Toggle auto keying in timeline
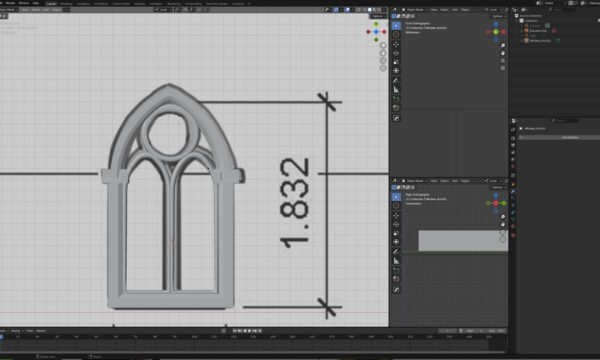This screenshot has width=600, height=360. [223, 331]
